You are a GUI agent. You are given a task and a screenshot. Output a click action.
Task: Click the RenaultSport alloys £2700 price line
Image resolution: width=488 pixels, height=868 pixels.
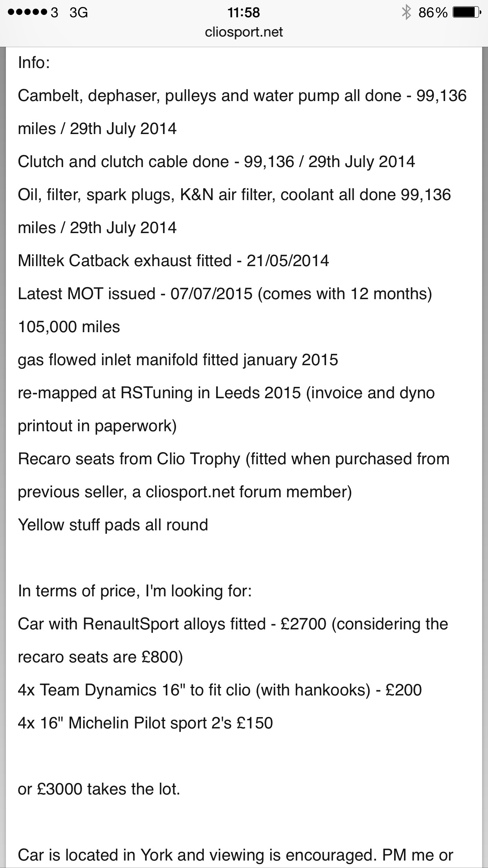(233, 624)
